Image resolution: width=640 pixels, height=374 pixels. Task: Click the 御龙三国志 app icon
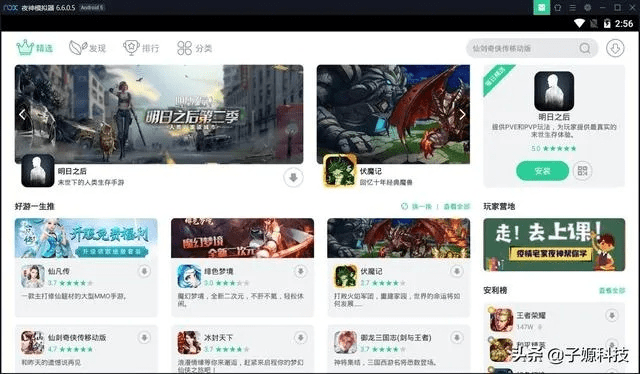(345, 343)
